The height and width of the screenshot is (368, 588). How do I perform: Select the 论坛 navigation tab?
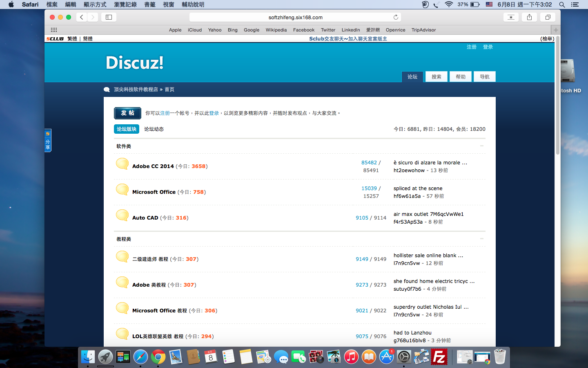coord(412,76)
